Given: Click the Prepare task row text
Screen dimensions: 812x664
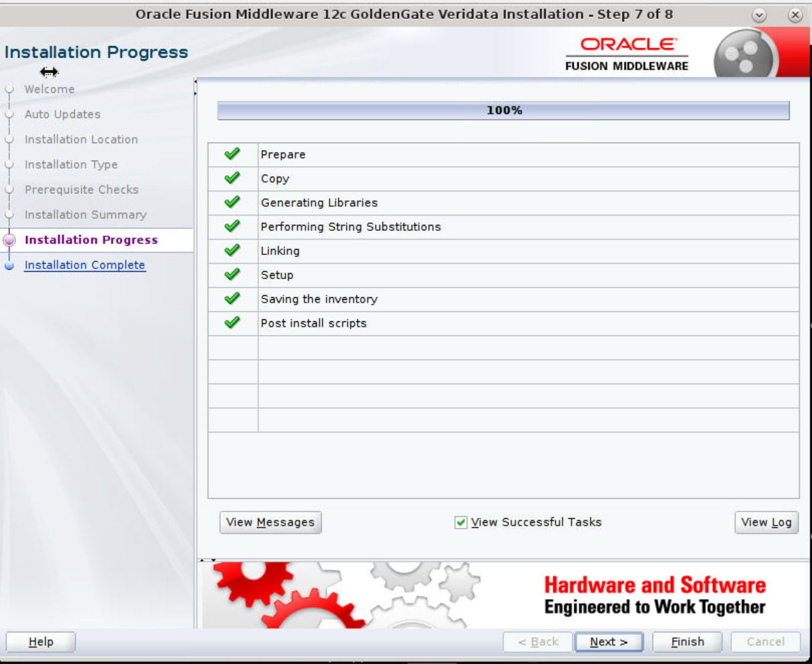Looking at the screenshot, I should click(x=283, y=155).
